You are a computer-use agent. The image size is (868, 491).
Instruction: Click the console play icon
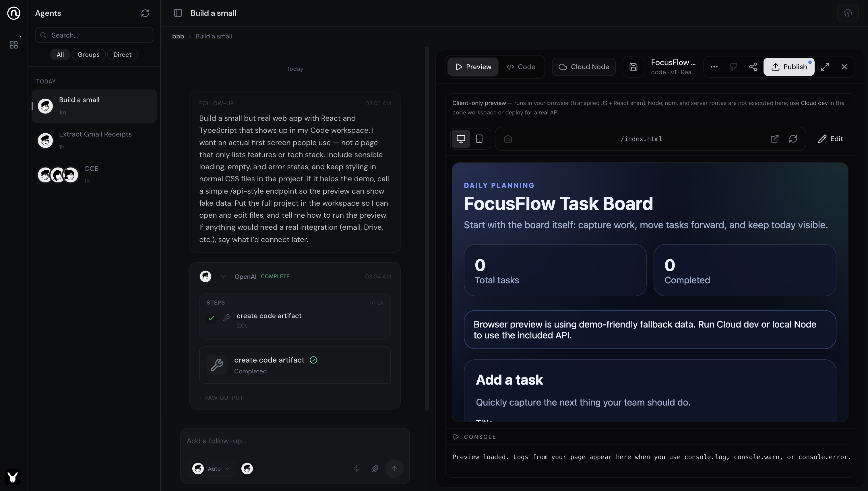point(456,437)
